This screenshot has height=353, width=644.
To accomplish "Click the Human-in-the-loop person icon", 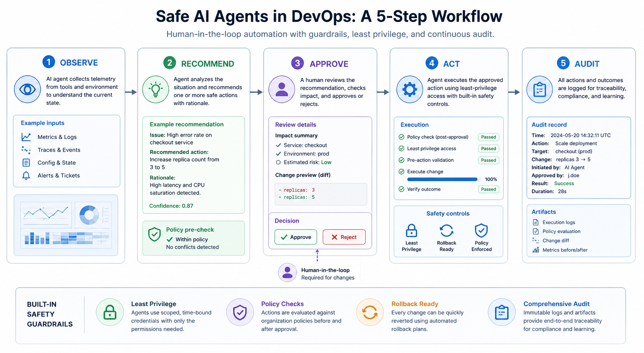I will (x=287, y=272).
